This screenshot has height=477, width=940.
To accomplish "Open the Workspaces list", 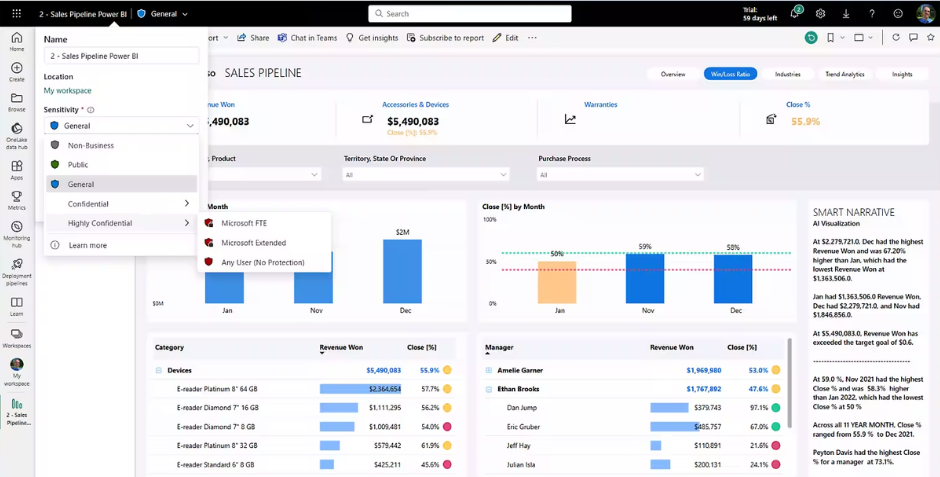I will [x=17, y=338].
